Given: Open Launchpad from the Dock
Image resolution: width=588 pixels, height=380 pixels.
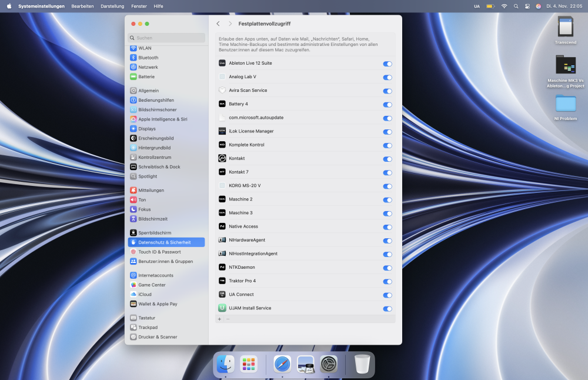Looking at the screenshot, I should (249, 364).
